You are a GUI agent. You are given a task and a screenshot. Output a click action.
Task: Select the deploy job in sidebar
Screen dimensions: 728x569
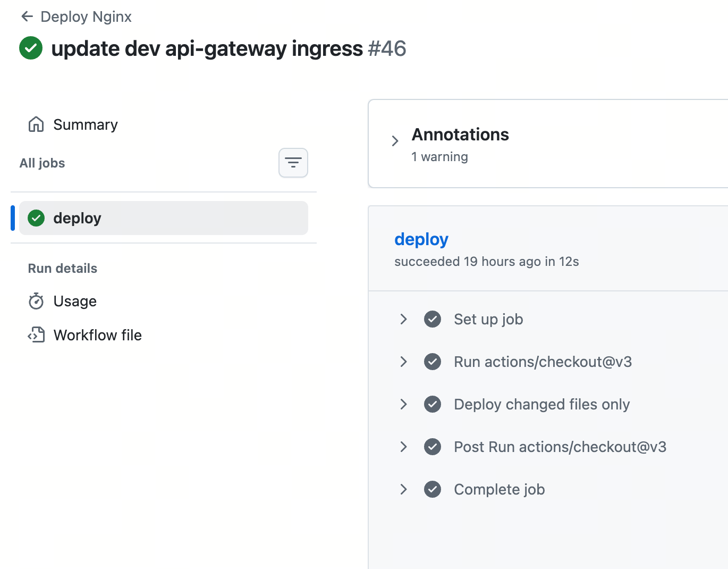pyautogui.click(x=163, y=218)
